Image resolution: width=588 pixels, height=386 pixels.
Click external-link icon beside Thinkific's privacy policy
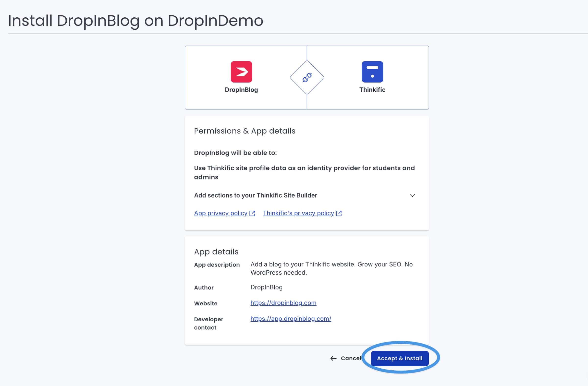tap(339, 213)
